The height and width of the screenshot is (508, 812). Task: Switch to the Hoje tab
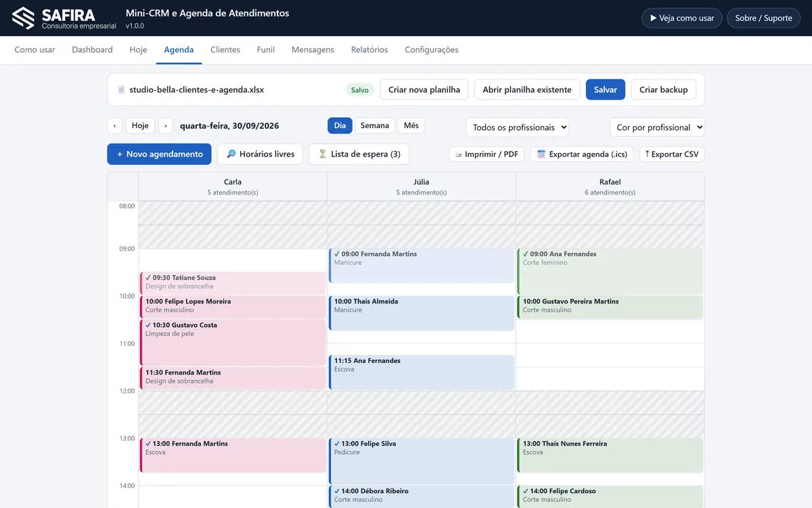pyautogui.click(x=138, y=49)
